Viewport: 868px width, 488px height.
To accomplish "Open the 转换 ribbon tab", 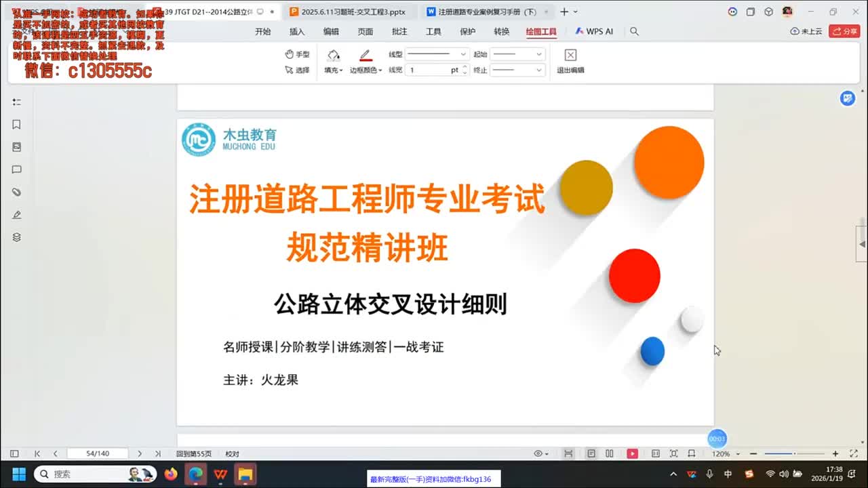I will 501,31.
